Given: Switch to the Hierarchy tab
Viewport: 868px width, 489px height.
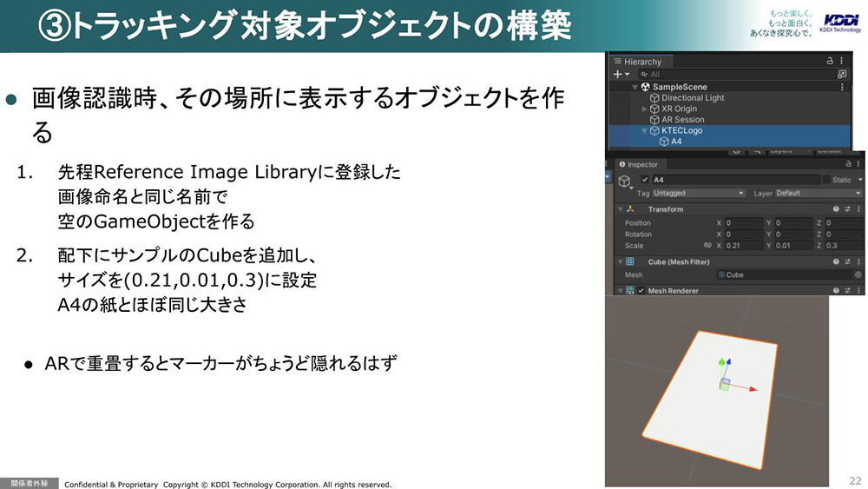Looking at the screenshot, I should click(x=641, y=62).
